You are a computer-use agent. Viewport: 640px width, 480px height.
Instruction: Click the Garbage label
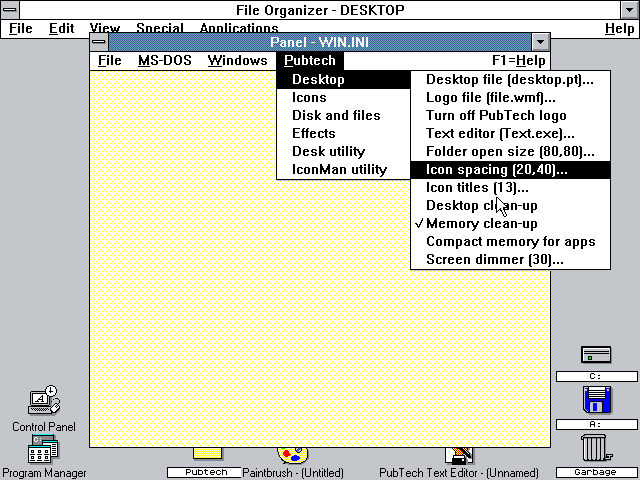(596, 472)
